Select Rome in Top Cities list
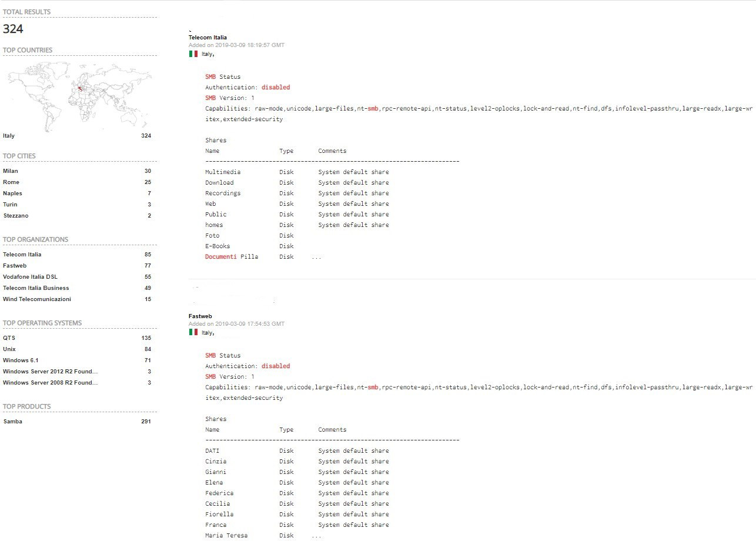Image resolution: width=756 pixels, height=541 pixels. (11, 182)
